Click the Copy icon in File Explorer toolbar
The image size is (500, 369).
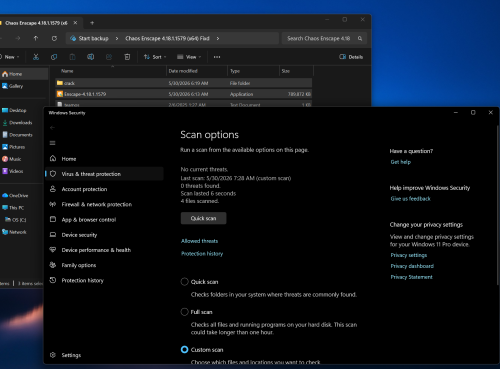[x=54, y=57]
